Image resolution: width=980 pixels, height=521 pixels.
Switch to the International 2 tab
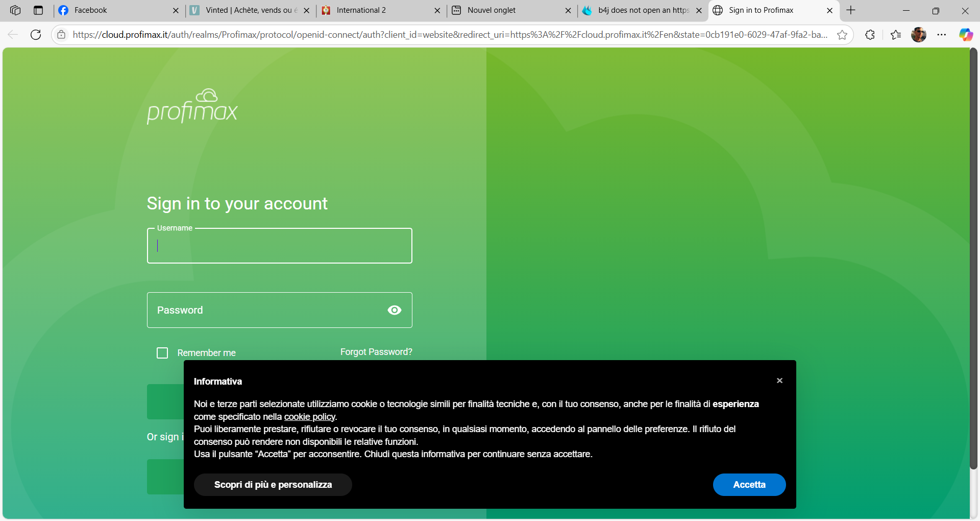tap(380, 10)
